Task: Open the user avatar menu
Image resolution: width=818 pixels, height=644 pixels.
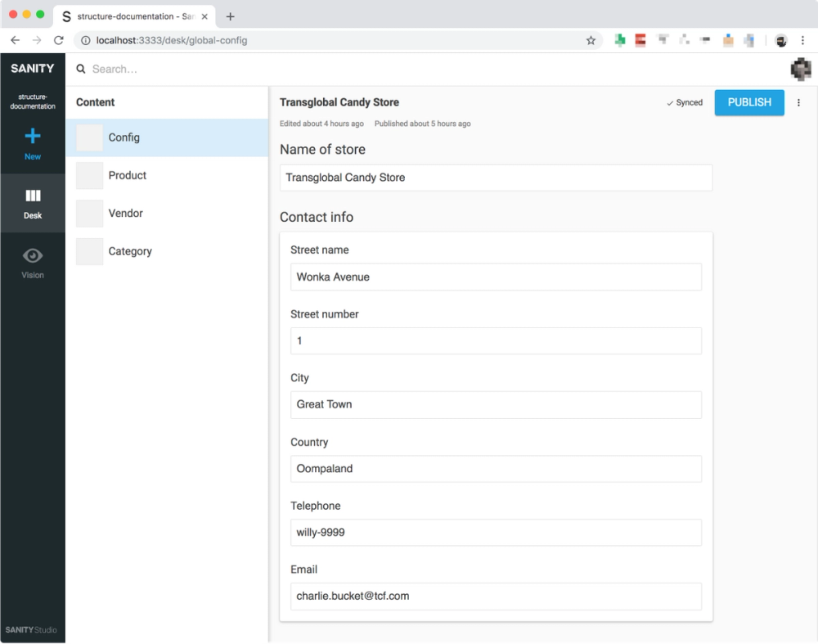Action: [x=800, y=70]
